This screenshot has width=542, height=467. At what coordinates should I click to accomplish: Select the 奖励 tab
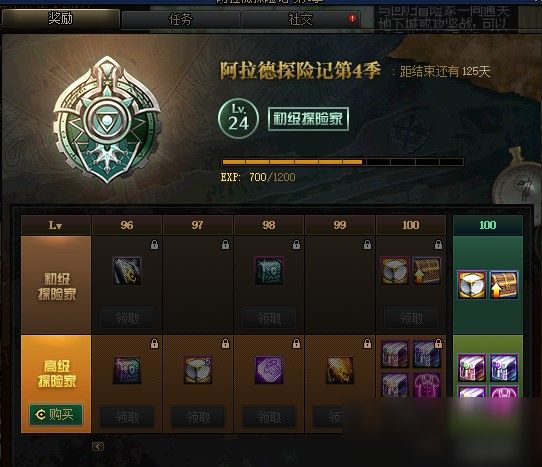[x=60, y=18]
